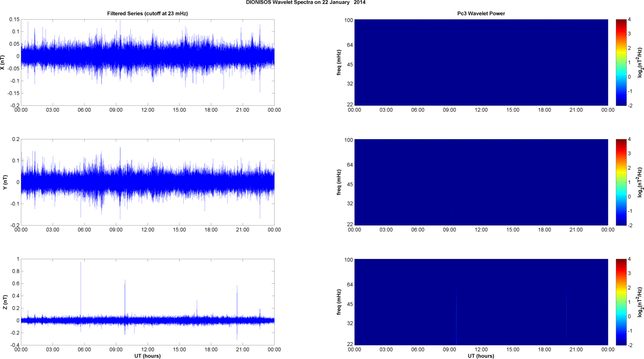The image size is (644, 359).
Task: Click the 'freq (mHz)' label of the middle spectrogram
Action: 339,182
